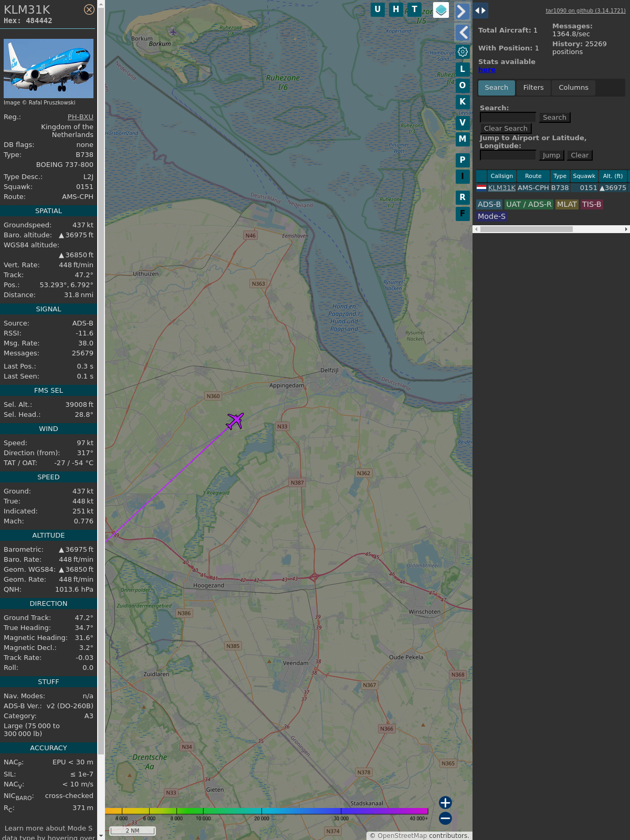Open the stats available 'here' link
The width and height of the screenshot is (630, 840).
coord(487,70)
